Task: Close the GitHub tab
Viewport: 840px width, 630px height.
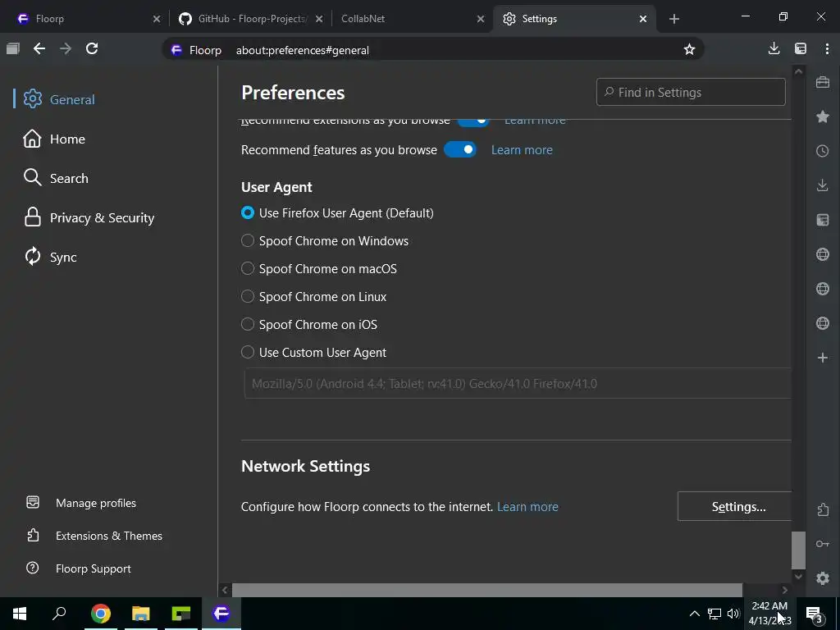Action: (319, 19)
